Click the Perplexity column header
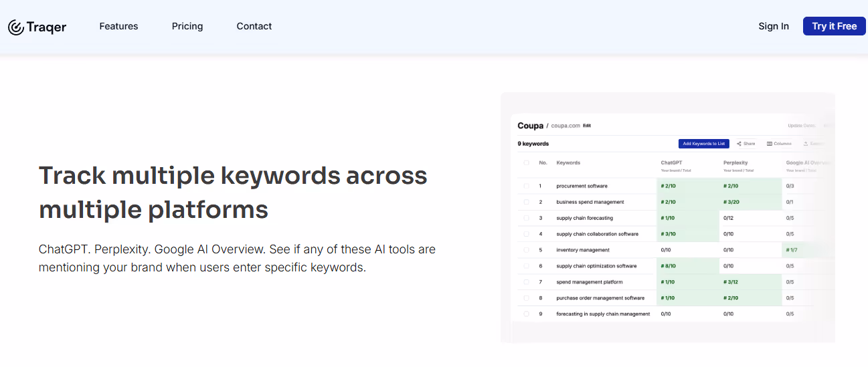 [x=735, y=162]
